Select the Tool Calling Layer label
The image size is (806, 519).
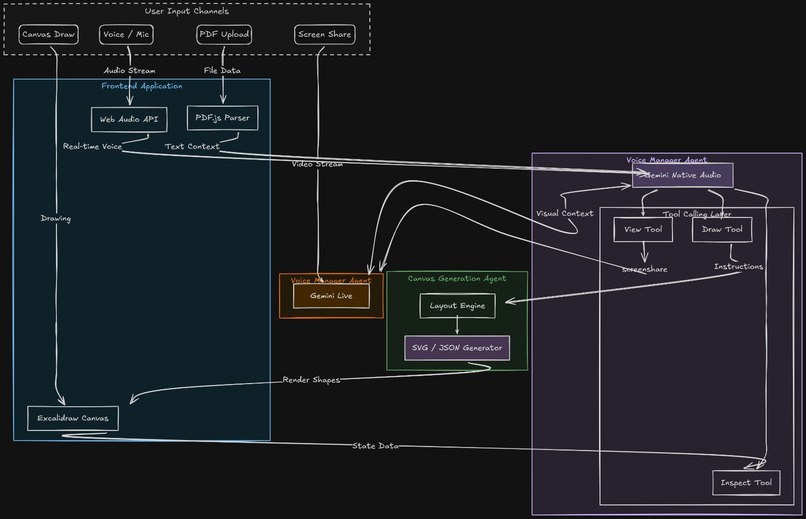coord(697,214)
